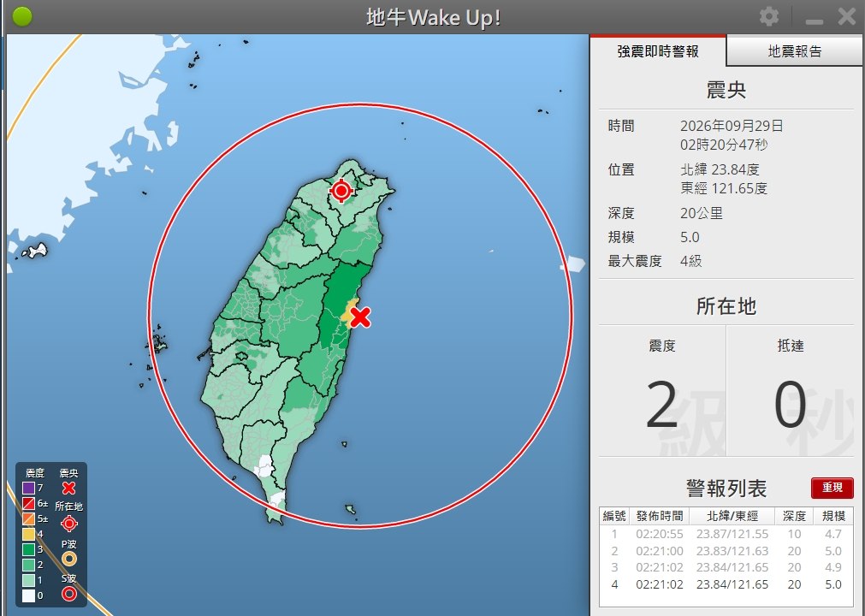Screen dimensions: 865x616
Task: Minimize the 地牛Wake Up! window
Action: click(815, 21)
